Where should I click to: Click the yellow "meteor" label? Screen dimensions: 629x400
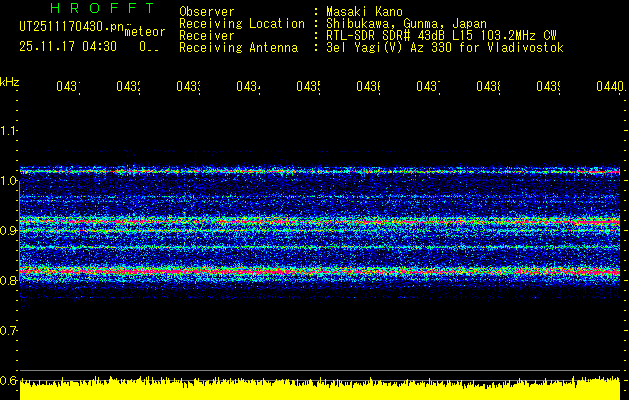coord(145,32)
